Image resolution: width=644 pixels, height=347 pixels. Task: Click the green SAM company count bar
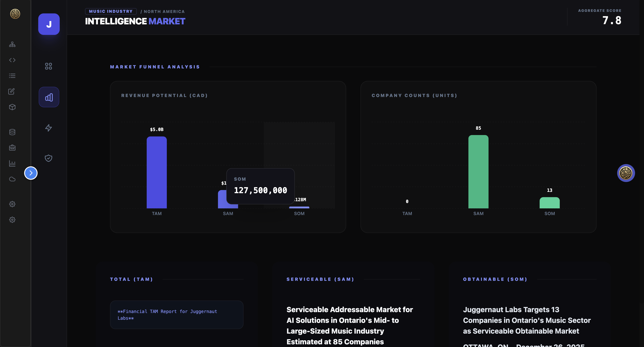pyautogui.click(x=478, y=171)
